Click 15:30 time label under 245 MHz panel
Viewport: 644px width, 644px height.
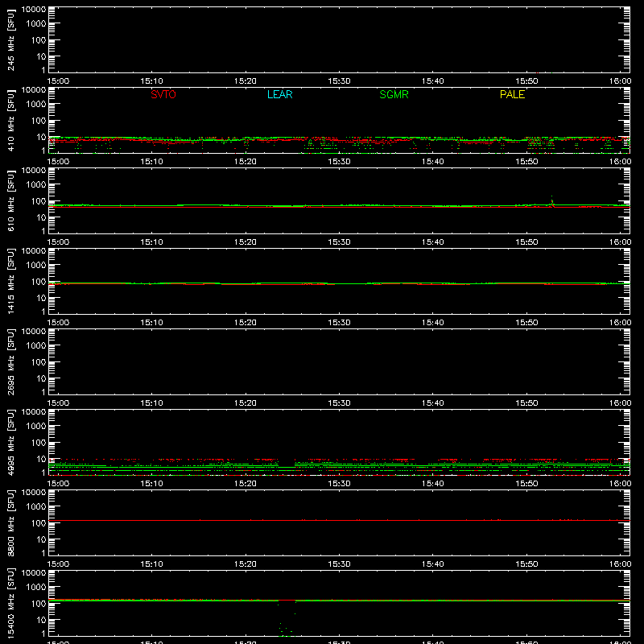tap(339, 81)
